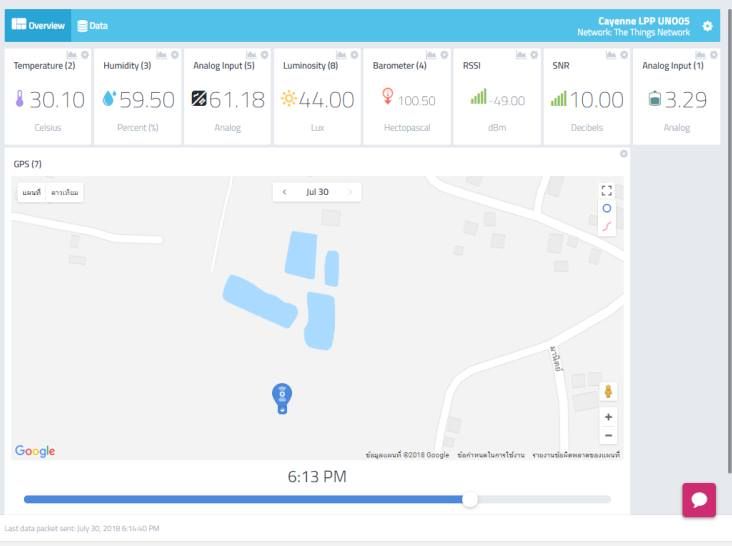Screen dimensions: 732x546
Task: Open the Jul 30 date picker
Action: click(x=317, y=192)
